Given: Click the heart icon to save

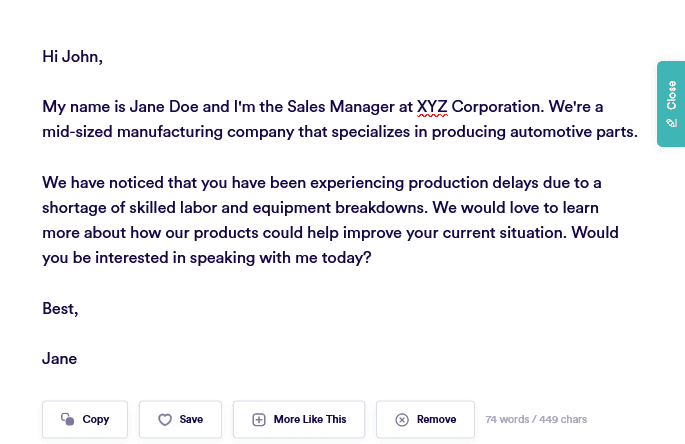Looking at the screenshot, I should 165,420.
